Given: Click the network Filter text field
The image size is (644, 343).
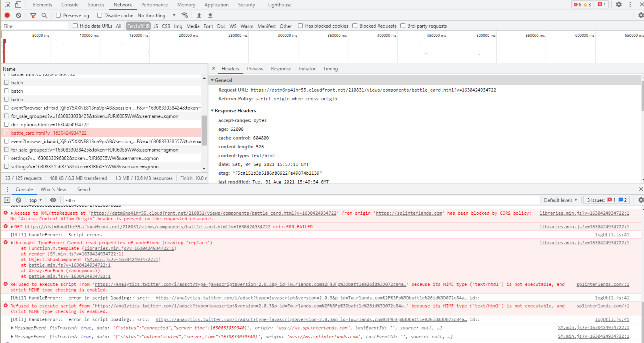Looking at the screenshot, I should (x=35, y=26).
